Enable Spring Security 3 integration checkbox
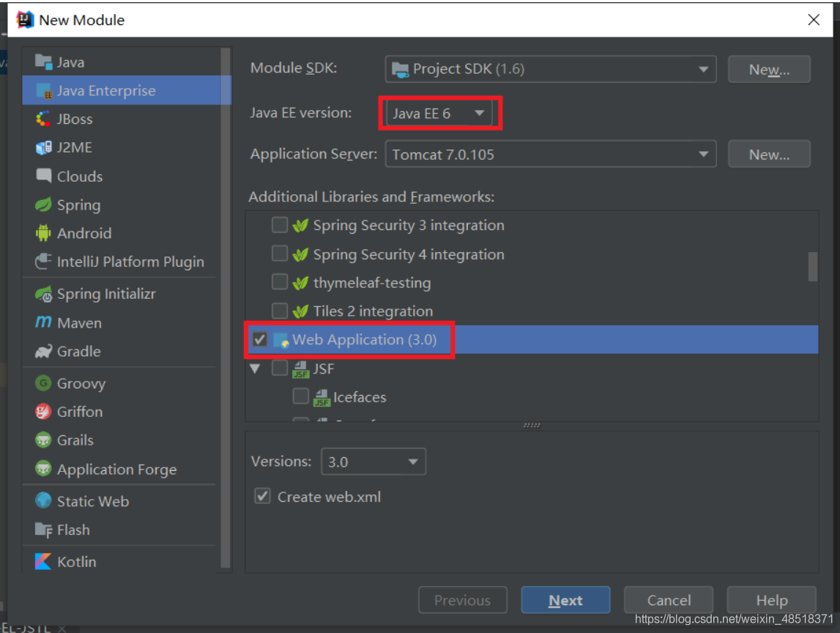The image size is (840, 633). tap(280, 225)
